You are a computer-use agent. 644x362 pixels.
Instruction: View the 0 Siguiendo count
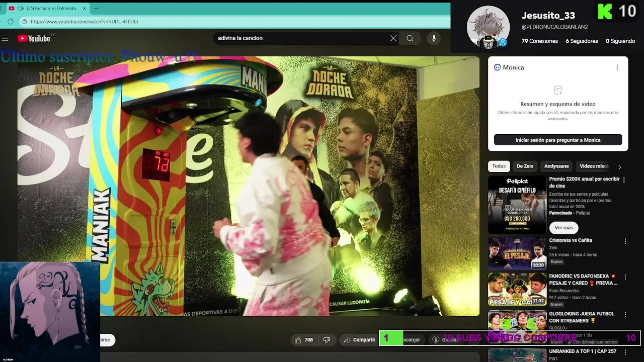(x=620, y=41)
